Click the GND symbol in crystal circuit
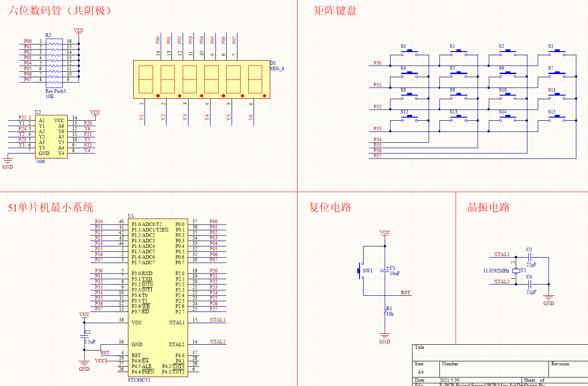Viewport: 588px width, 386px height. pyautogui.click(x=549, y=300)
